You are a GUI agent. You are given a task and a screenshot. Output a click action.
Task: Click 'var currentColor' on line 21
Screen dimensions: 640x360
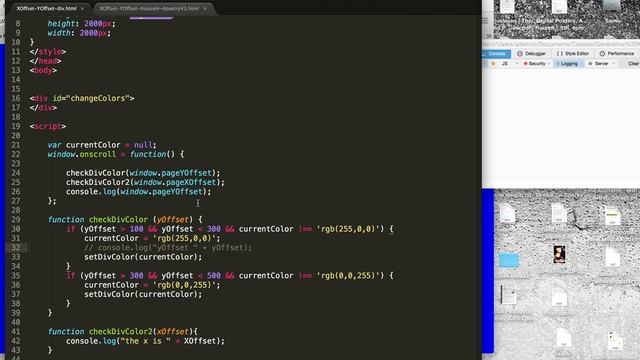[x=84, y=145]
